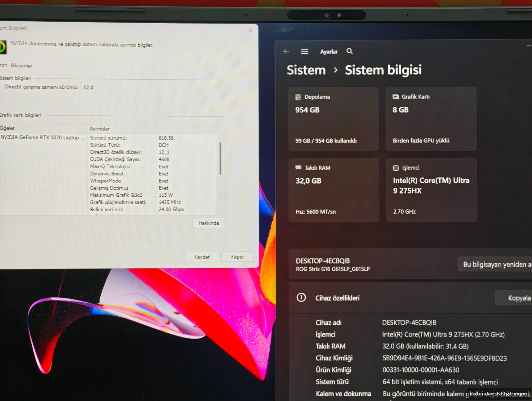Open the Settings hamburger navigation menu
The width and height of the screenshot is (532, 401).
point(305,51)
